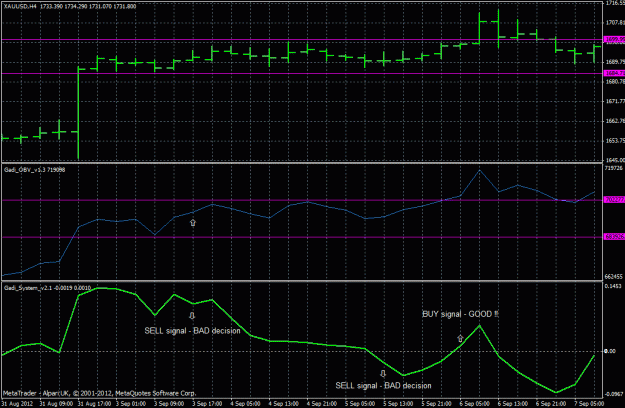Click the magenta 683925 level tag
Screen dimensions: 625x408
click(x=615, y=237)
